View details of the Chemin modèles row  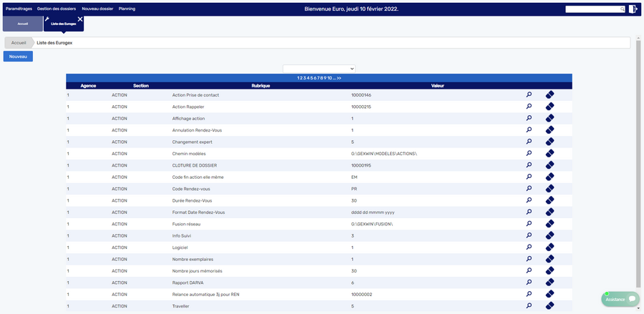[529, 153]
